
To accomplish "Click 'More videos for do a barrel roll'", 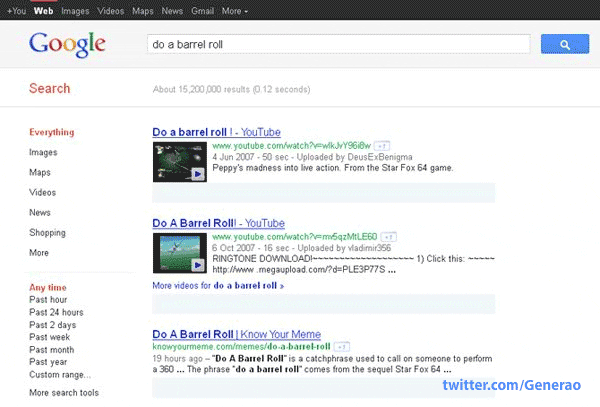I will (x=218, y=286).
